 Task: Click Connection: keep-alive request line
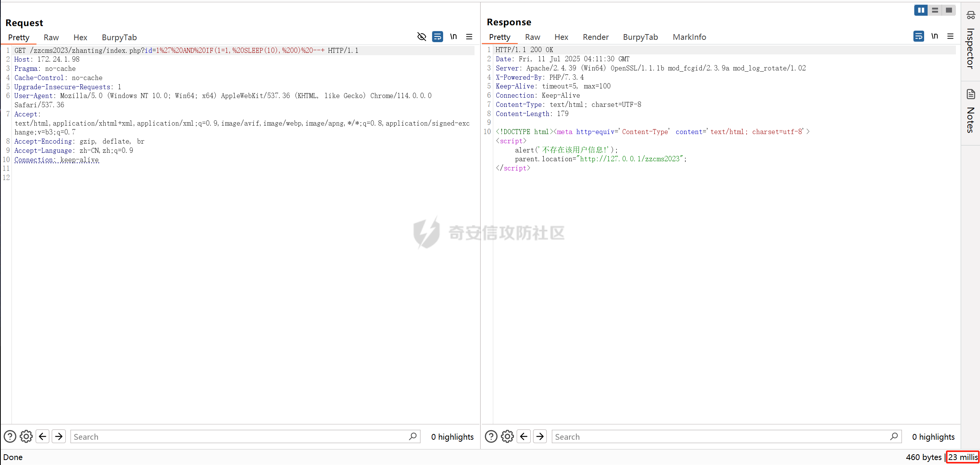[x=57, y=160]
